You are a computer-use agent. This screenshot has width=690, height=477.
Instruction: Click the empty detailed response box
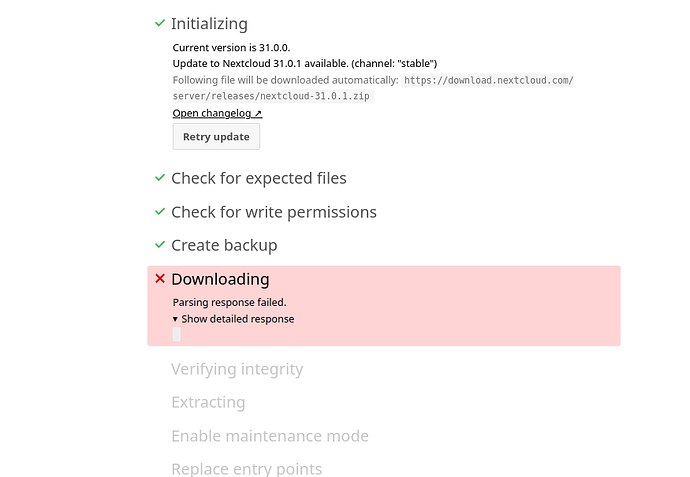176,334
